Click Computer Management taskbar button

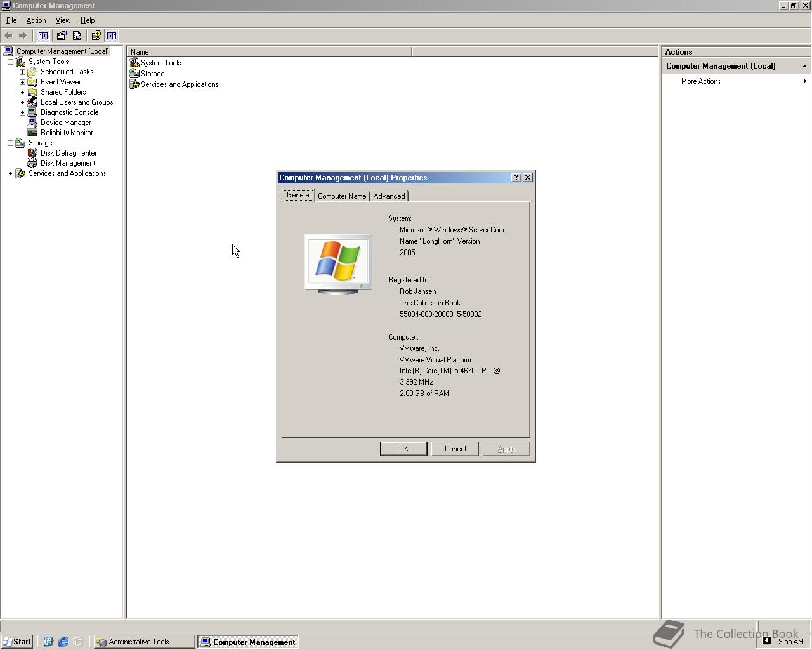click(248, 642)
